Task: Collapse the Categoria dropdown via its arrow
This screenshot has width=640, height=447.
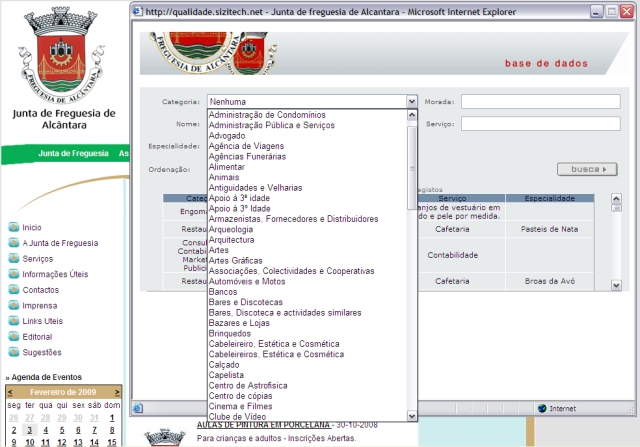Action: 411,102
